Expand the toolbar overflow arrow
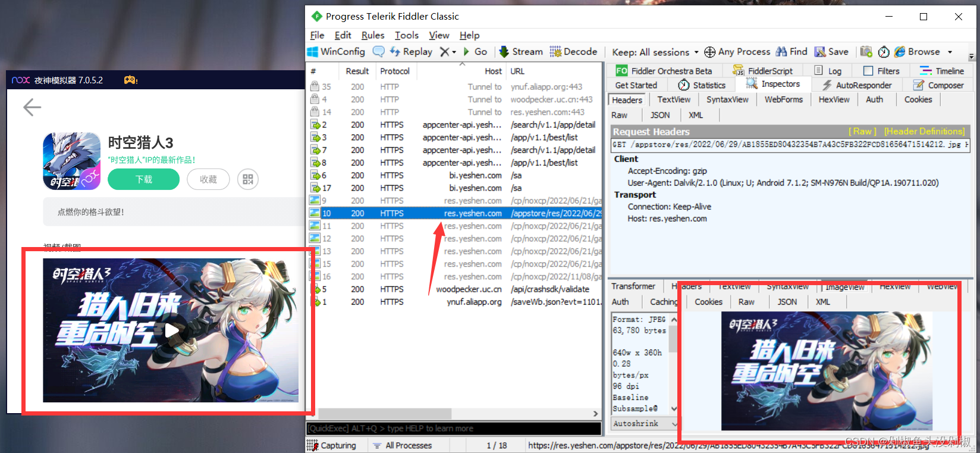The height and width of the screenshot is (453, 980). 972,57
